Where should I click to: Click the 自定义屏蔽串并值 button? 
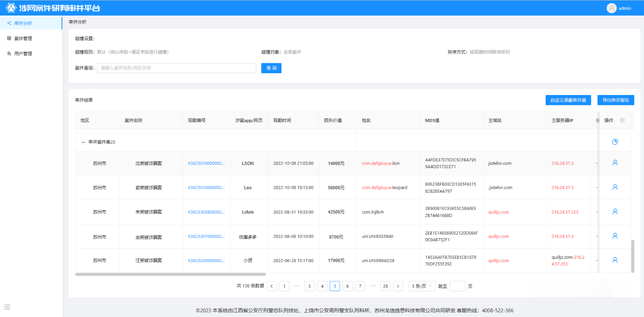568,100
